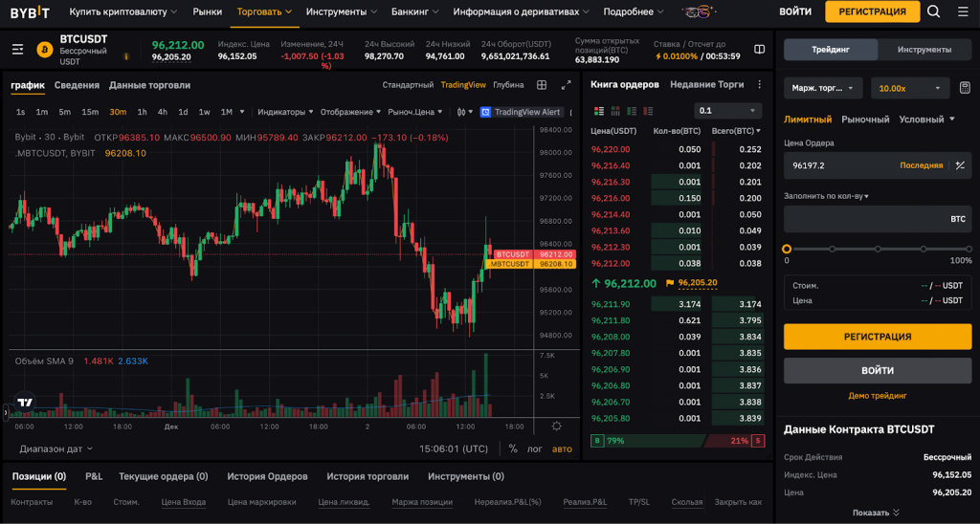Click the header РЕГИСТРАЦИЯ button

click(873, 11)
